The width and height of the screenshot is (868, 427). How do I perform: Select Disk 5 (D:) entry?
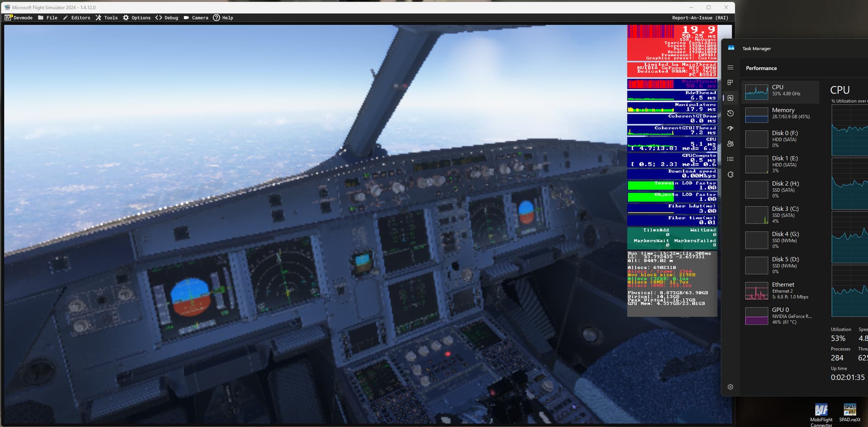780,266
